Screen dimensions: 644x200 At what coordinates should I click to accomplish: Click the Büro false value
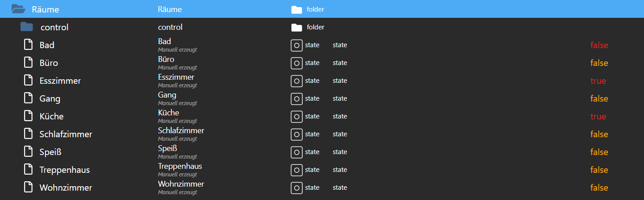point(599,63)
